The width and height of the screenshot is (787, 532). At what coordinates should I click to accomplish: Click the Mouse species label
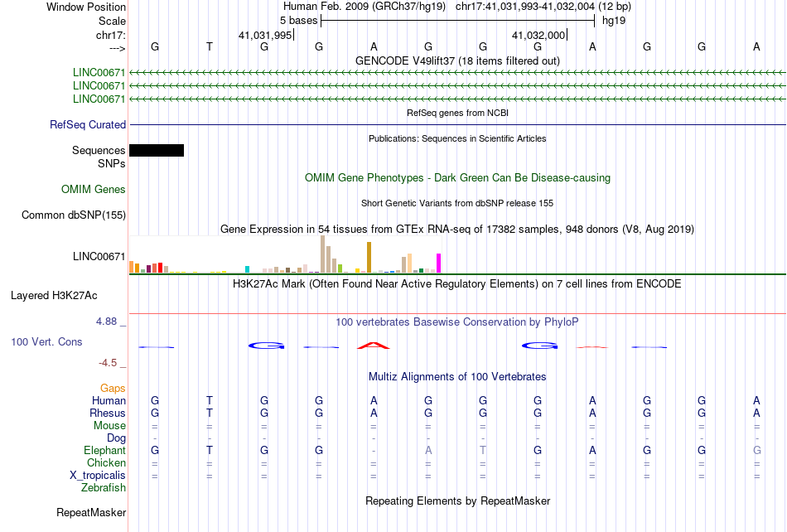109,426
